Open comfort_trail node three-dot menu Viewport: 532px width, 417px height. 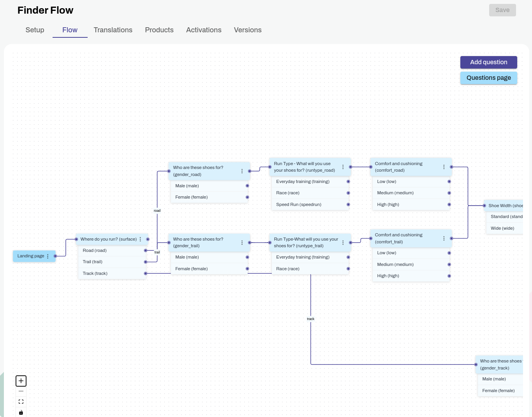[x=444, y=238]
